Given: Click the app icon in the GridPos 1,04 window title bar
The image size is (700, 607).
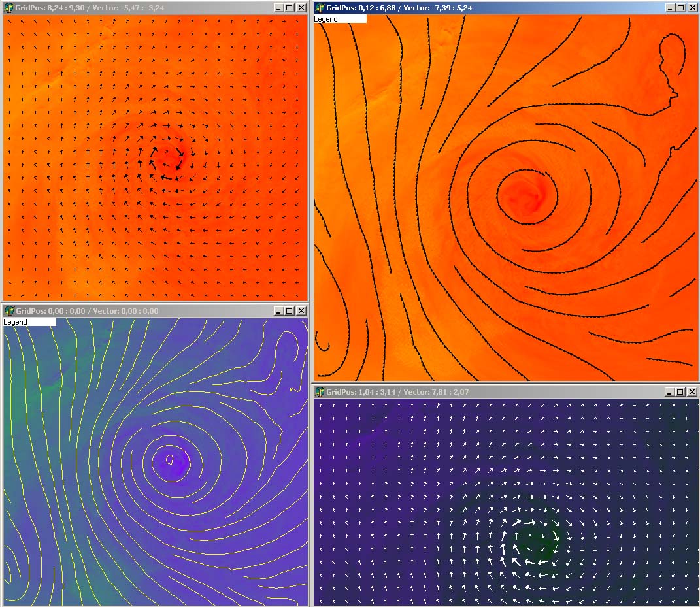Looking at the screenshot, I should coord(320,392).
